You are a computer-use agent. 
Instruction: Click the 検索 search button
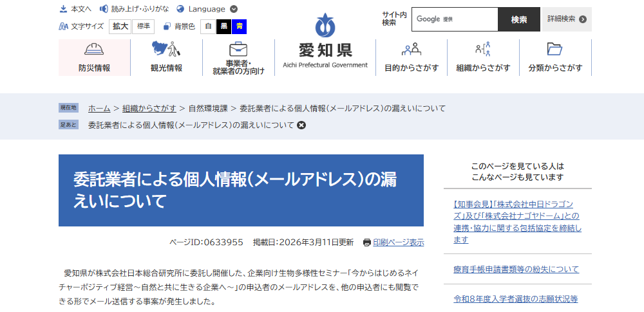pos(518,19)
